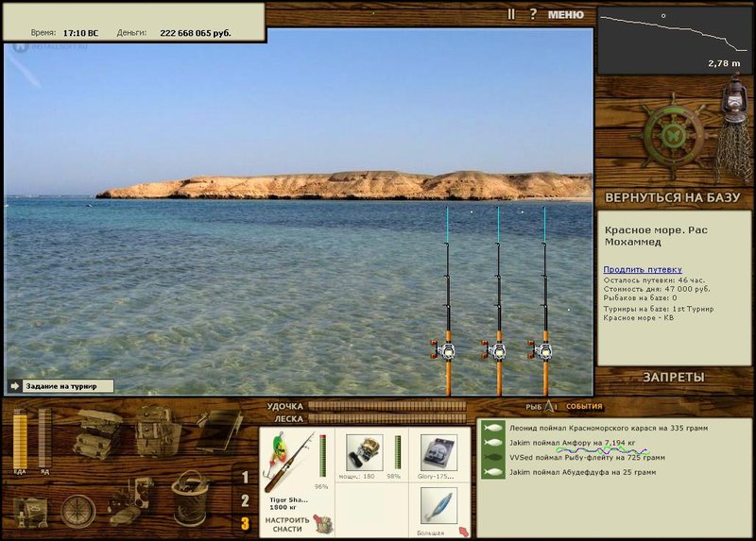Image resolution: width=756 pixels, height=541 pixels.
Task: Open help via the question mark
Action: (533, 14)
